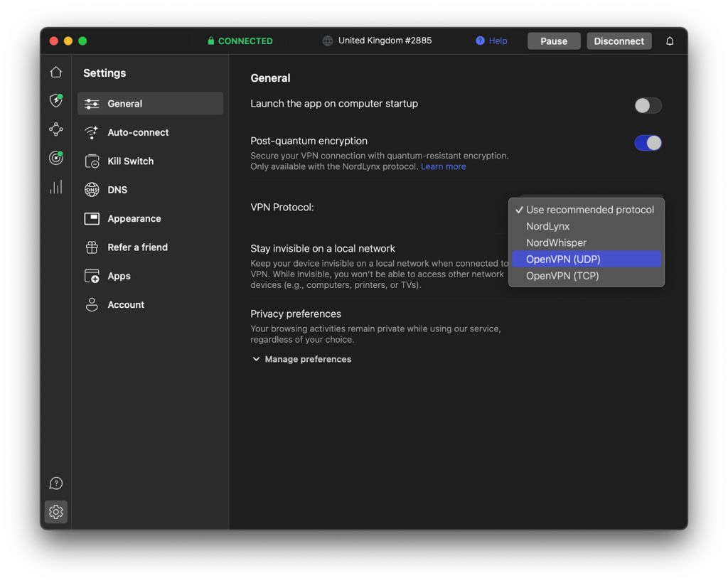Open Account settings
728x583 pixels.
(151, 304)
